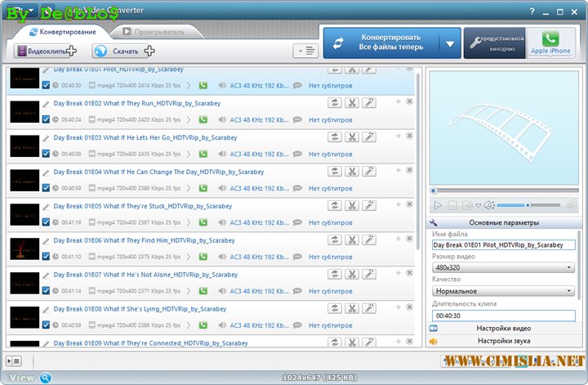Click the list view options icon
This screenshot has height=385, width=588.
306,51
